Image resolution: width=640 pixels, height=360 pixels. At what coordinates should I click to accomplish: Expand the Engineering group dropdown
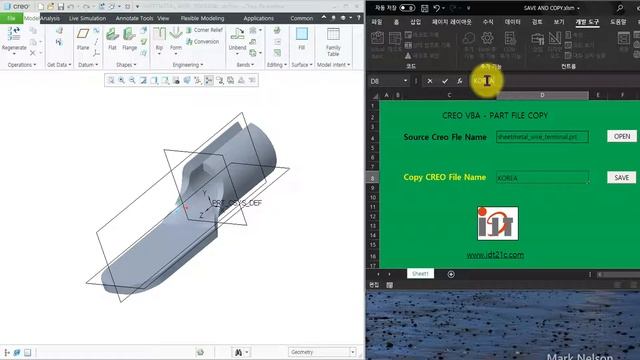tap(188, 65)
